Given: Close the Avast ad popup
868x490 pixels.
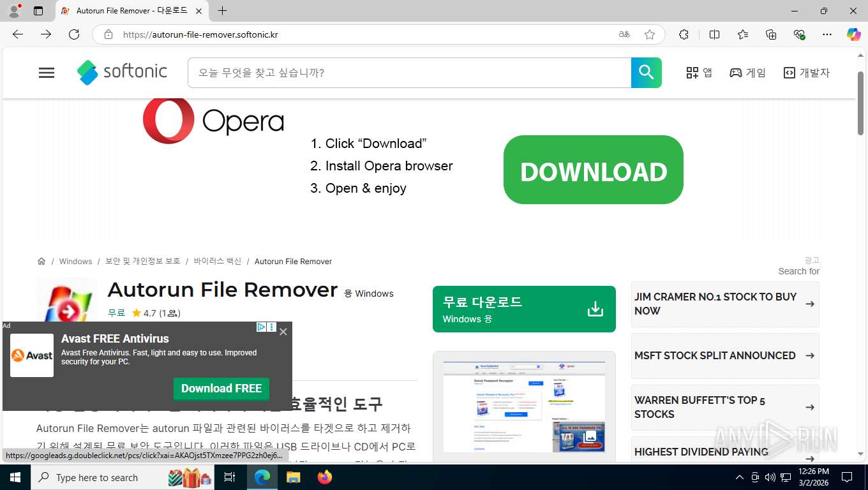Looking at the screenshot, I should (x=283, y=332).
